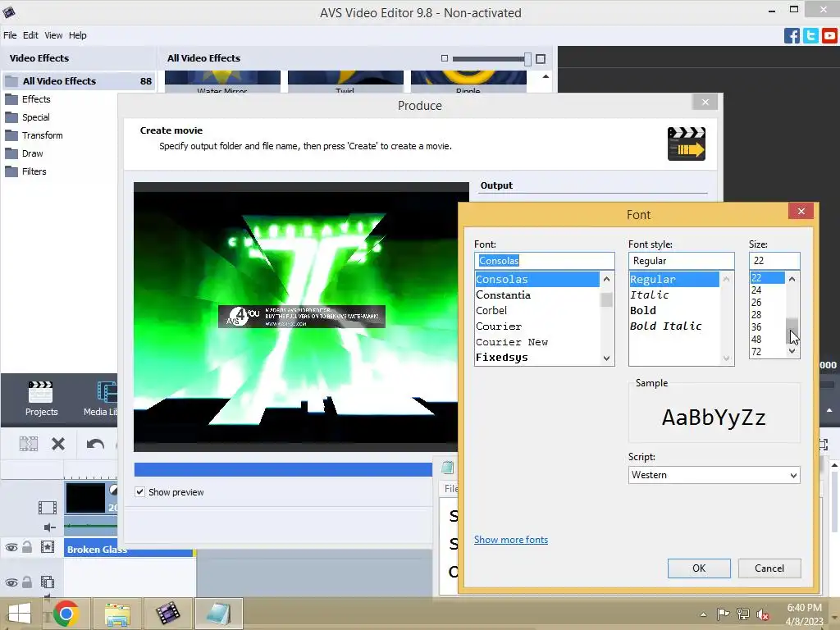Click the overlay track icon at bottom
The height and width of the screenshot is (630, 840).
click(x=48, y=582)
